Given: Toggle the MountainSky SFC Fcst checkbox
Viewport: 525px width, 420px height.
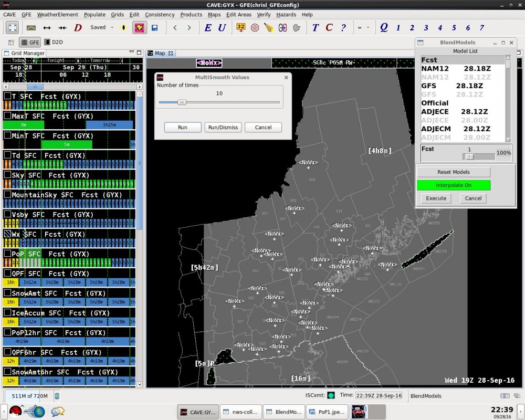Looking at the screenshot, I should click(7, 195).
